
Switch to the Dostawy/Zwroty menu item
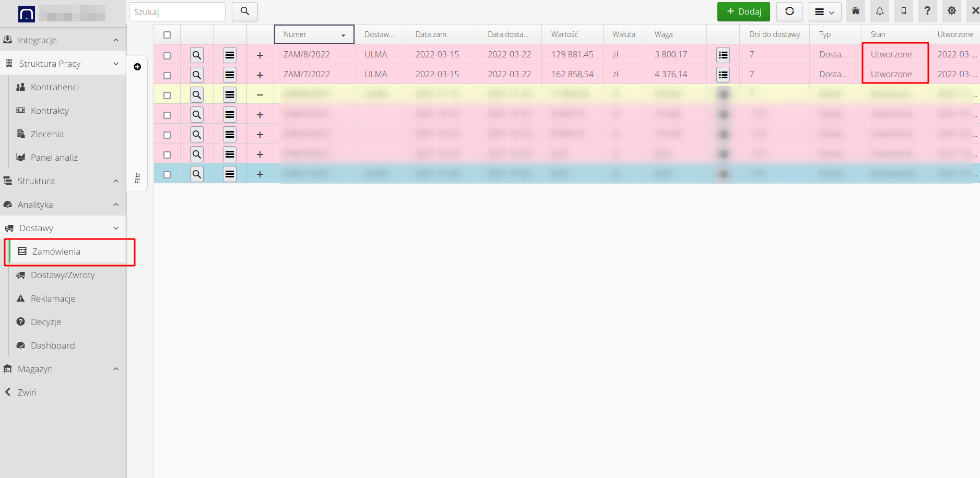pyautogui.click(x=63, y=275)
